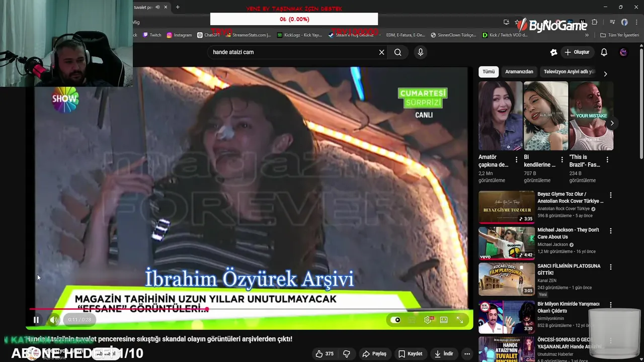Open Kick / Twitch VOD bookmark
The height and width of the screenshot is (362, 644).
tap(505, 35)
